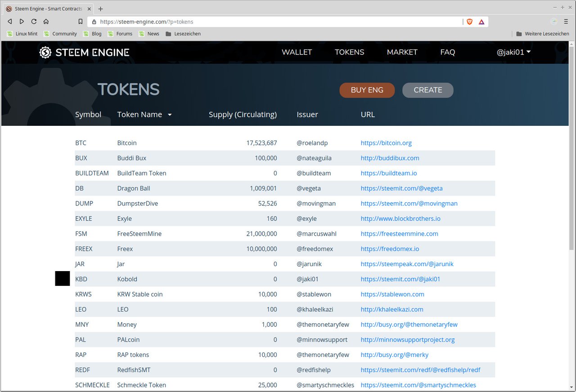Viewport: 576px width, 392px height.
Task: Select the FreeSteemMine token name
Action: pos(139,234)
